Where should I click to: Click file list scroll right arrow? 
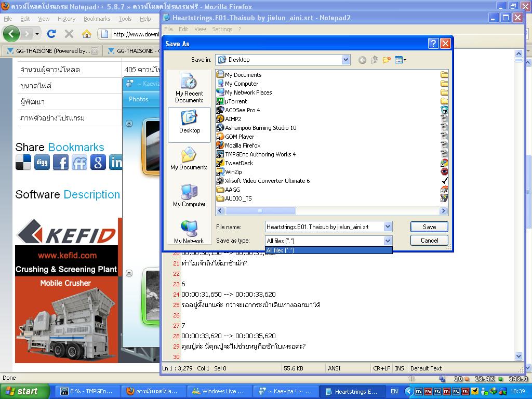[443, 211]
